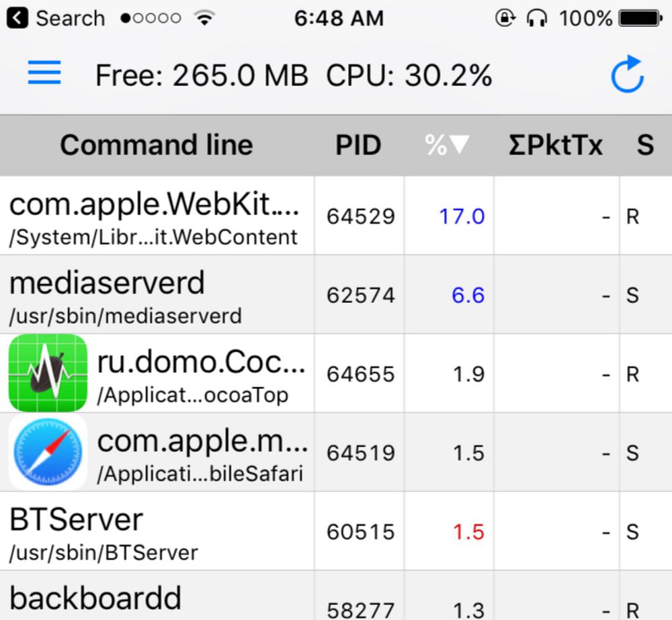Sort by the Command line column
Screen dimensions: 672x620
click(157, 145)
